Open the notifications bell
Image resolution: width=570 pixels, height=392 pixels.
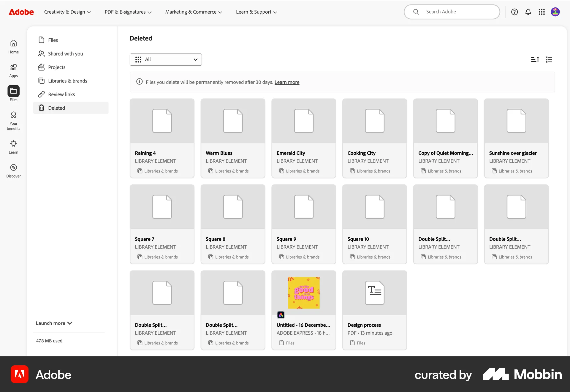528,12
